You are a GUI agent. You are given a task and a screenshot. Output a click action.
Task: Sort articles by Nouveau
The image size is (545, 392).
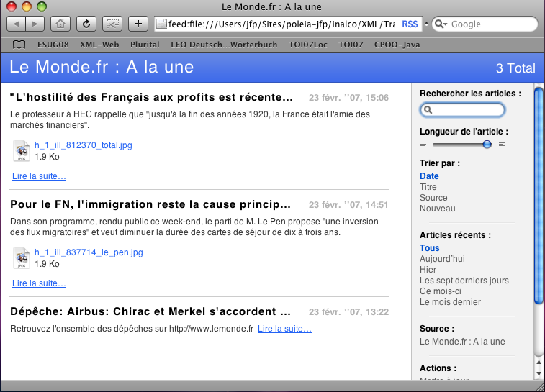coord(438,209)
